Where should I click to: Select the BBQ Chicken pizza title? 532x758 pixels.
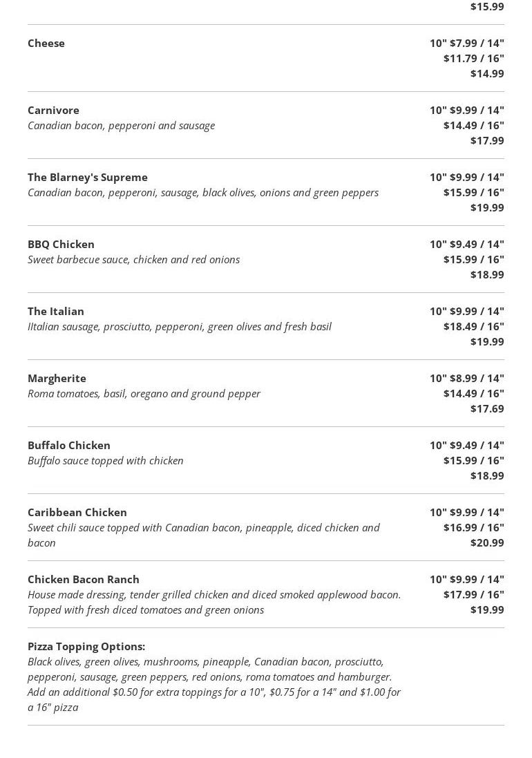[61, 244]
